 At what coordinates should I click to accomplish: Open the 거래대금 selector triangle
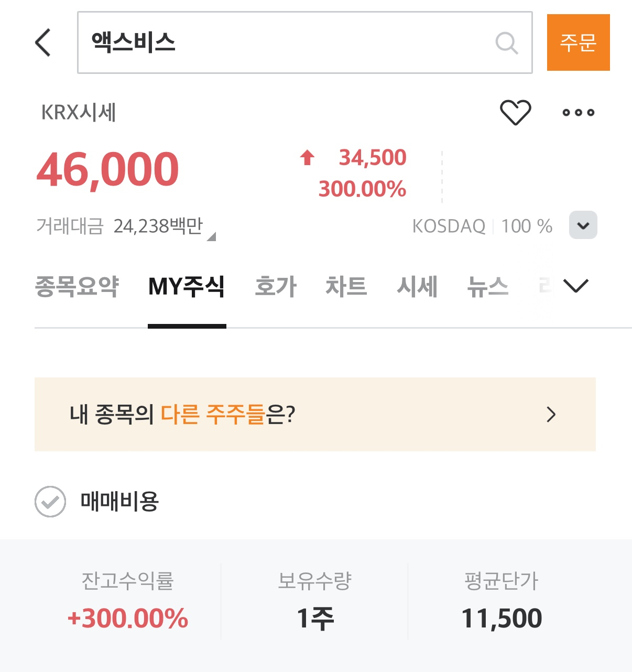coord(211,237)
